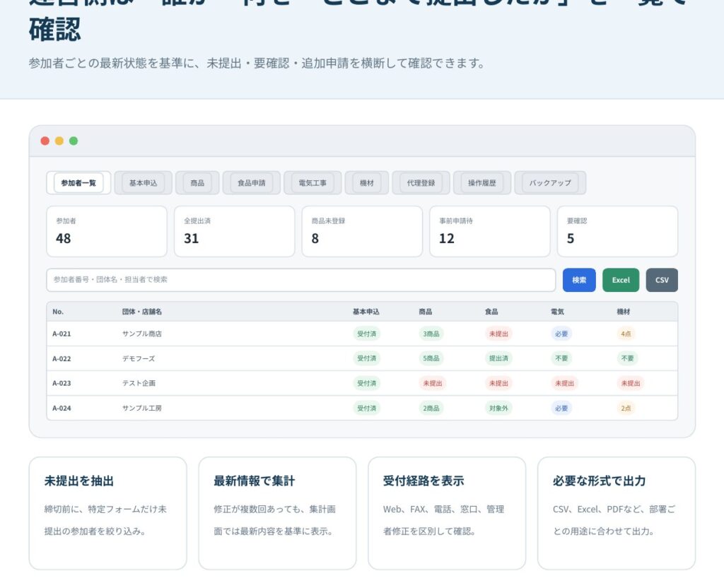Export the list with the Excel button
This screenshot has height=588, width=724.
pos(621,280)
